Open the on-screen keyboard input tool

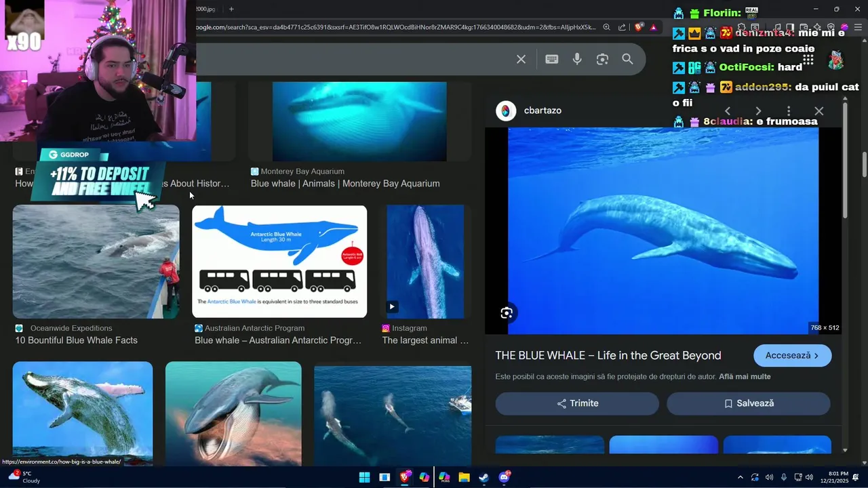click(552, 59)
